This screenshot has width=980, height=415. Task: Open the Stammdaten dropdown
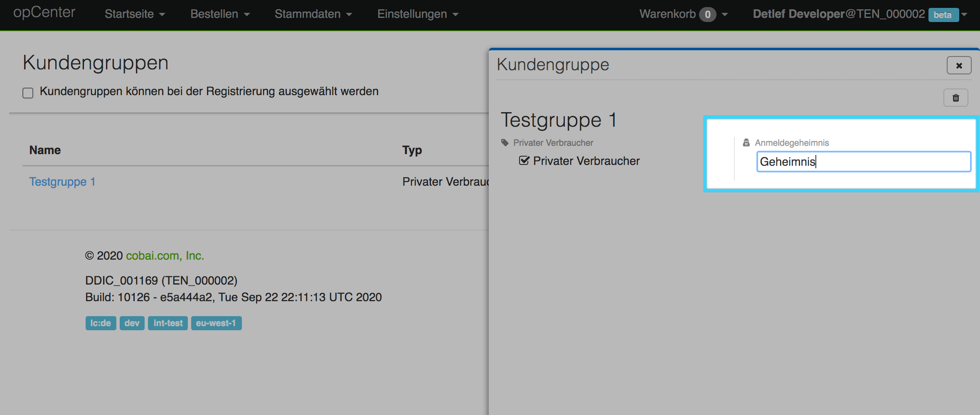313,14
